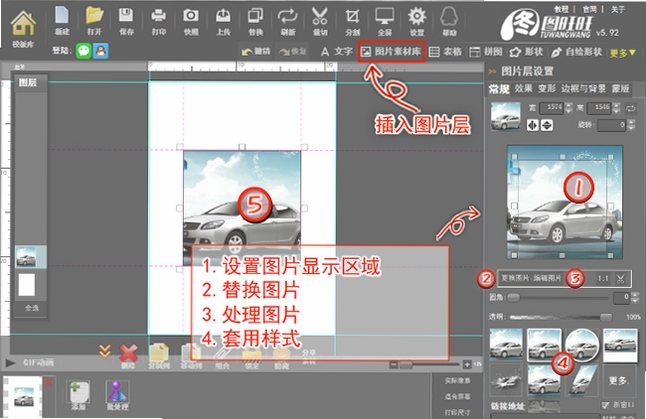This screenshot has width=646, height=419.
Task: Flip the image horizontally
Action: pyautogui.click(x=533, y=125)
